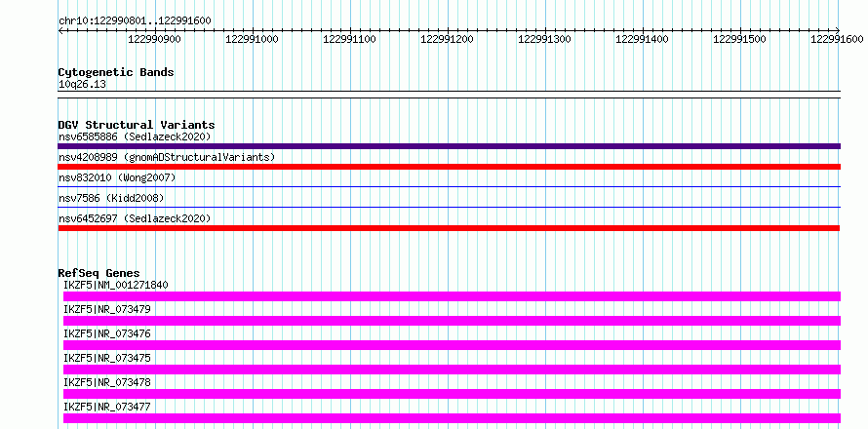
Task: Open transcript IKZF5|NR_073476 label
Action: coord(107,333)
